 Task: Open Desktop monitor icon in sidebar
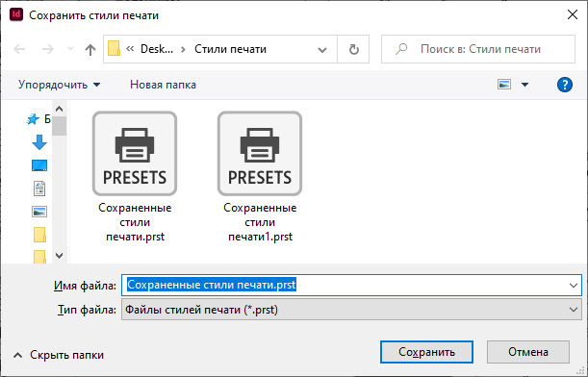pos(39,165)
